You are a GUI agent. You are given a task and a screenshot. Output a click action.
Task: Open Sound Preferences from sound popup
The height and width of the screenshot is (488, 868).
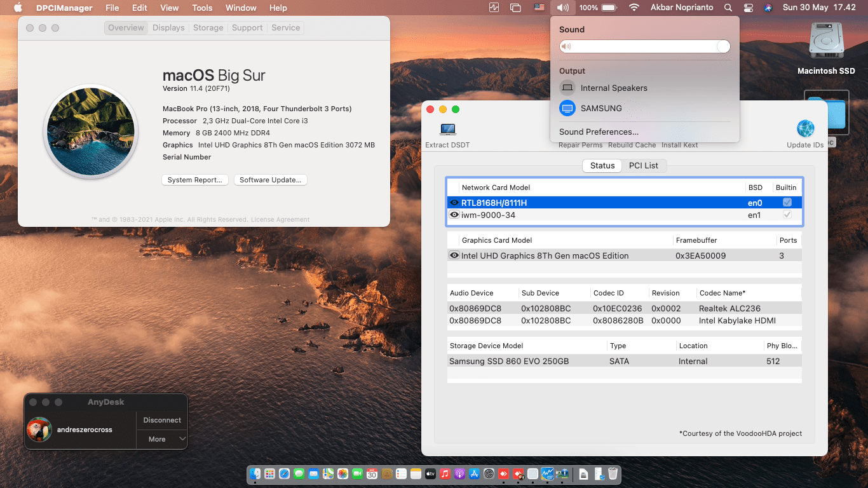599,132
